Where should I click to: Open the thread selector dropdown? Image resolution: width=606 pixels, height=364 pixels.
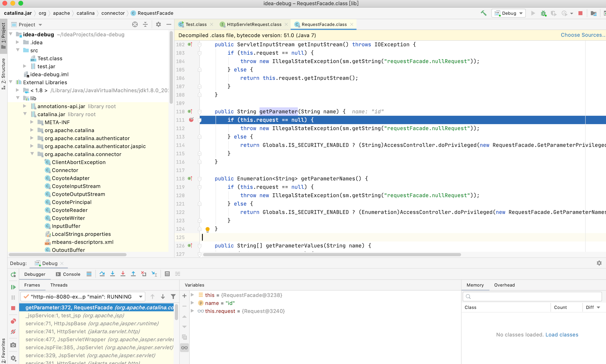(x=140, y=297)
